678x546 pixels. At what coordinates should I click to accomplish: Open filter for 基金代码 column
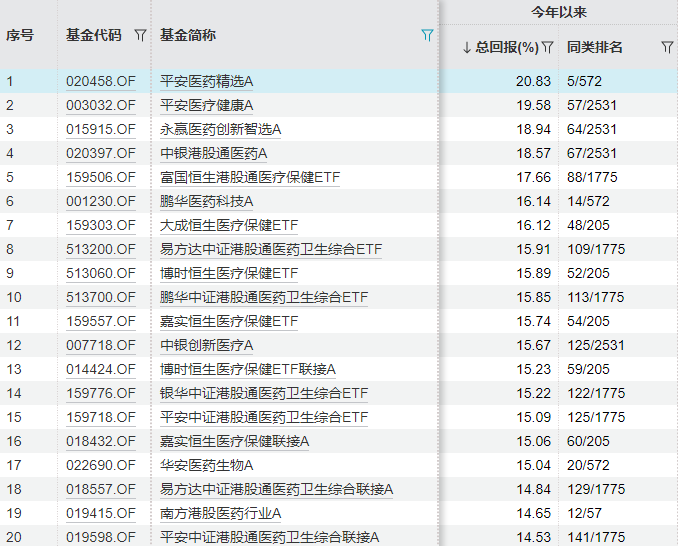click(x=140, y=35)
